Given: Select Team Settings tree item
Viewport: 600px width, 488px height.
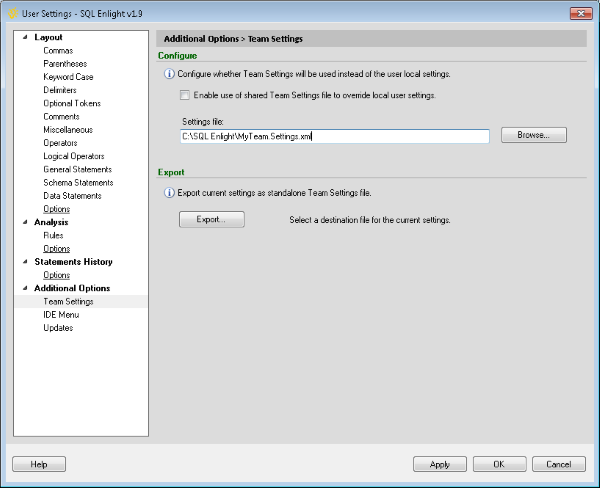Looking at the screenshot, I should 81,302.
